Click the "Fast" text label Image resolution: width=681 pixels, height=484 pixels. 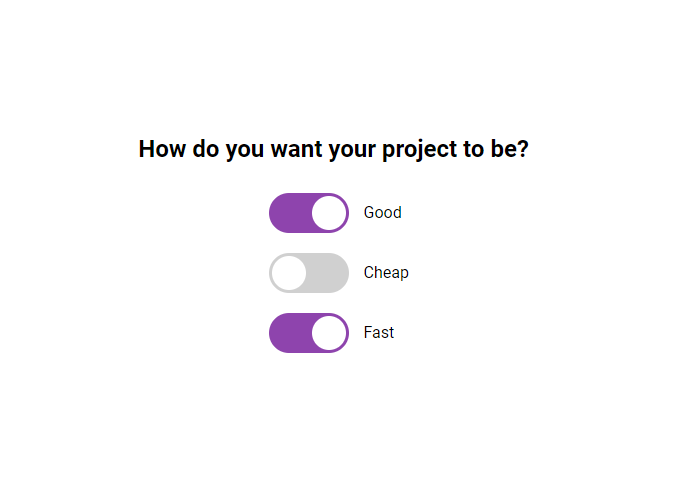pos(379,333)
